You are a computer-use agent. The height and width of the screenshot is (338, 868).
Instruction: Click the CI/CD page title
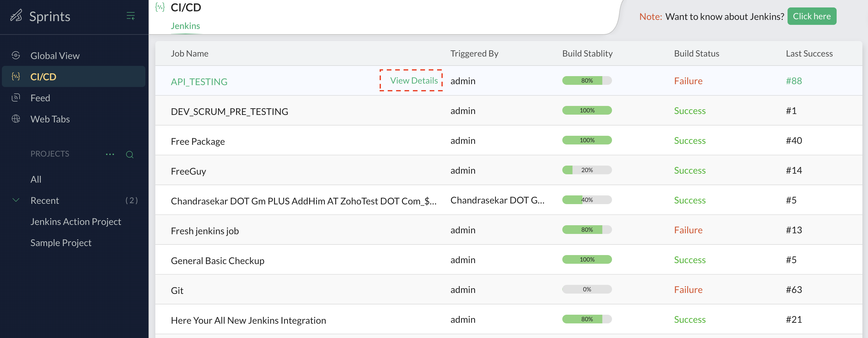(186, 7)
